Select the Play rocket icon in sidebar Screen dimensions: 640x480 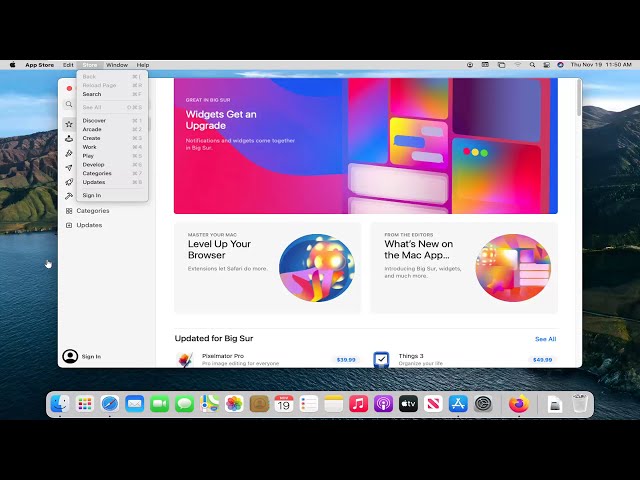click(x=69, y=182)
